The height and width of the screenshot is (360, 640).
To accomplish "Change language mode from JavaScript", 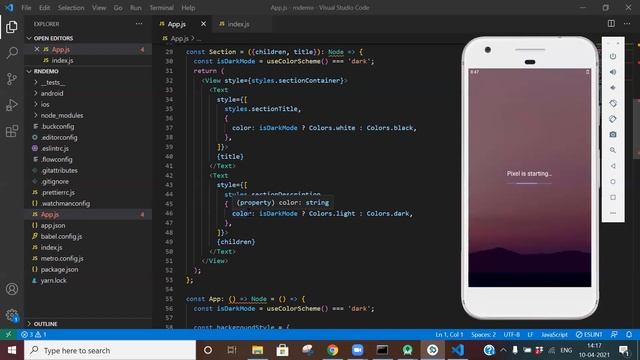I will point(554,334).
